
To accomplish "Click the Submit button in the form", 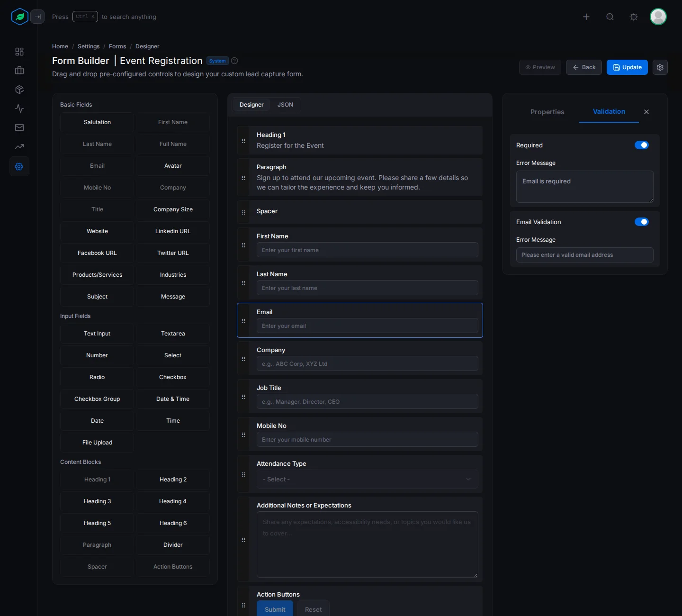I will (275, 609).
